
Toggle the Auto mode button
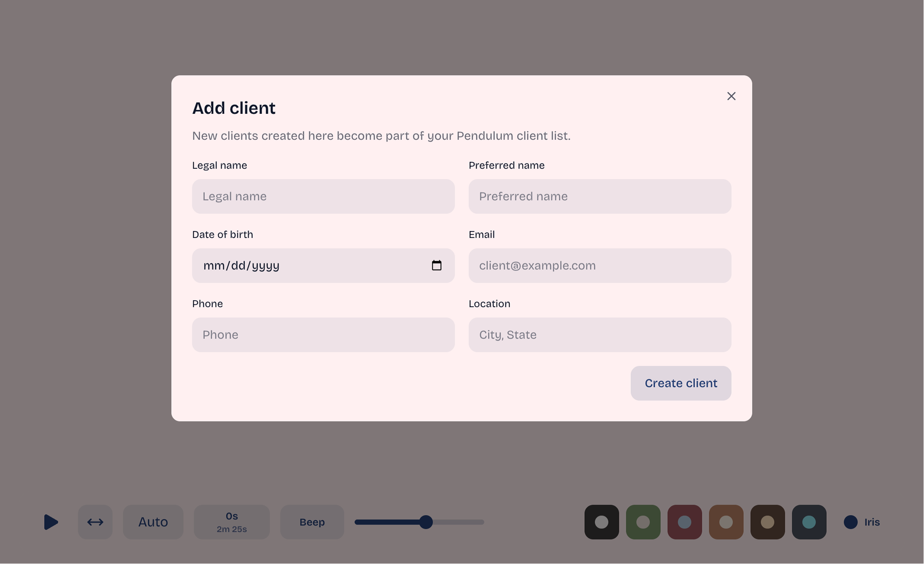[x=153, y=522]
